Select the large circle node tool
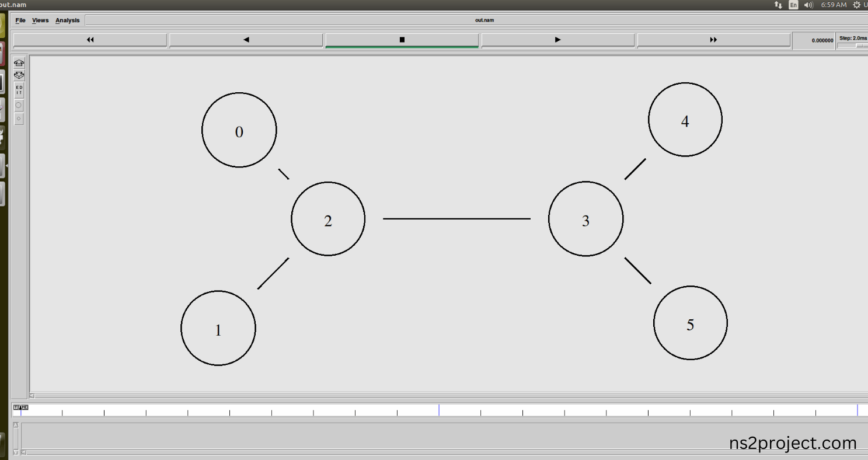This screenshot has height=460, width=868. tap(19, 106)
